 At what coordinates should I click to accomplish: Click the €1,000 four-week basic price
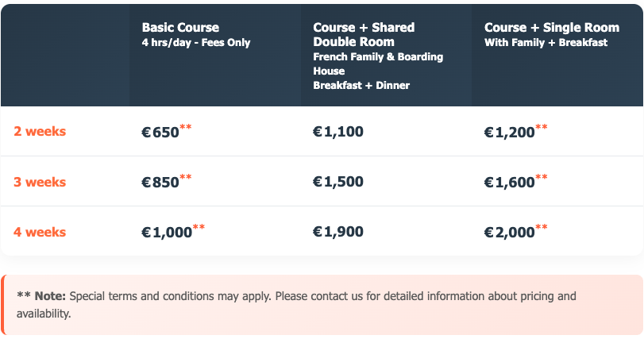coord(167,233)
